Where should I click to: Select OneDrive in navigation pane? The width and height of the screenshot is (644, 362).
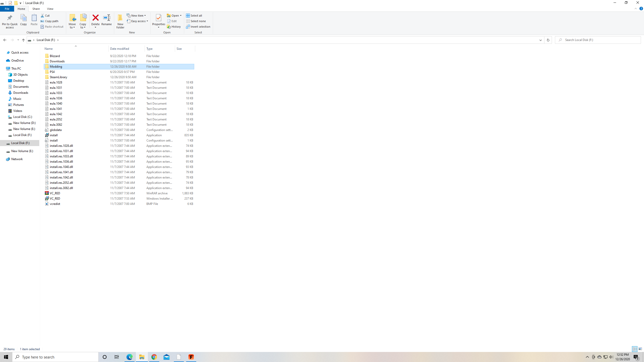click(17, 61)
